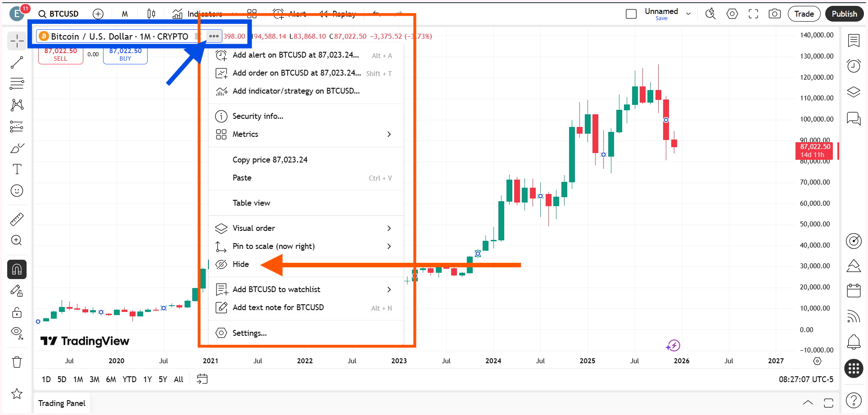Select the Crosshair cursor tool
The image size is (868, 415).
[x=17, y=41]
